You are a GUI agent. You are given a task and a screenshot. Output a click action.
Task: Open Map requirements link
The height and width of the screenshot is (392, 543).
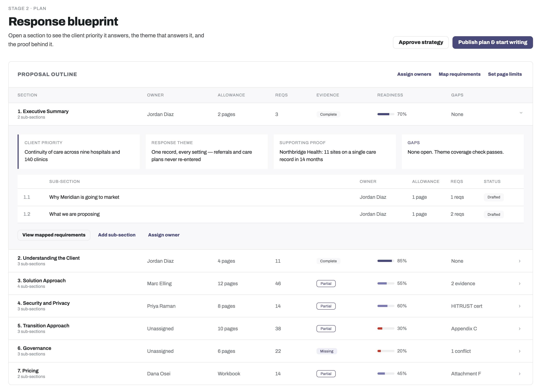tap(459, 74)
